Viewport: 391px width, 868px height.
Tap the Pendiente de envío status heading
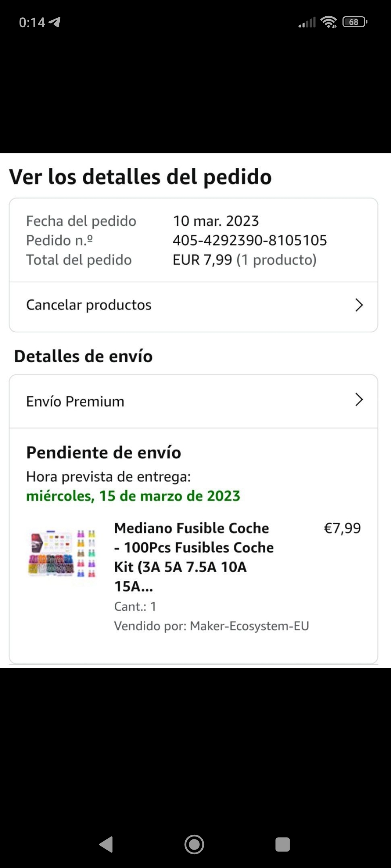click(x=104, y=452)
